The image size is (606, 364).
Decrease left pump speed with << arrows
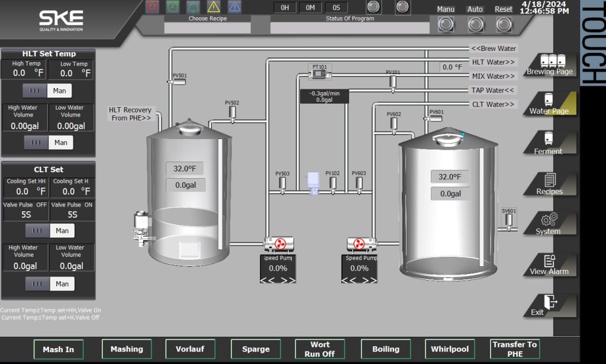pos(269,279)
